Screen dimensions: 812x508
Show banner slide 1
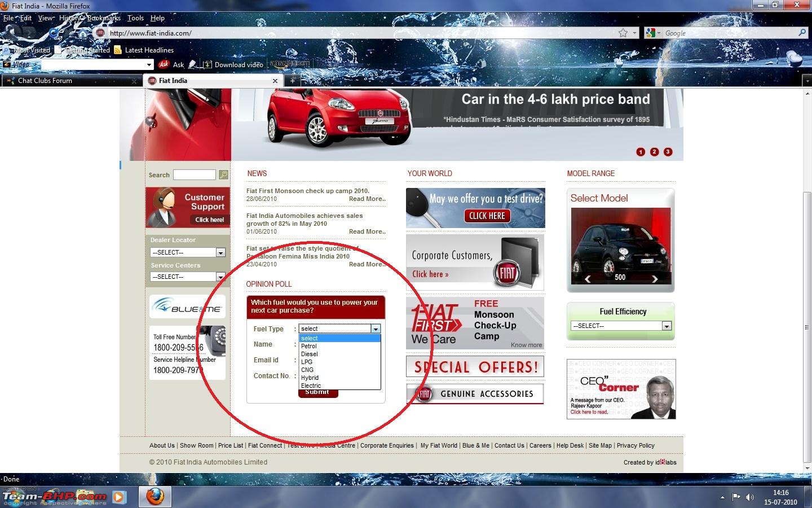click(641, 152)
